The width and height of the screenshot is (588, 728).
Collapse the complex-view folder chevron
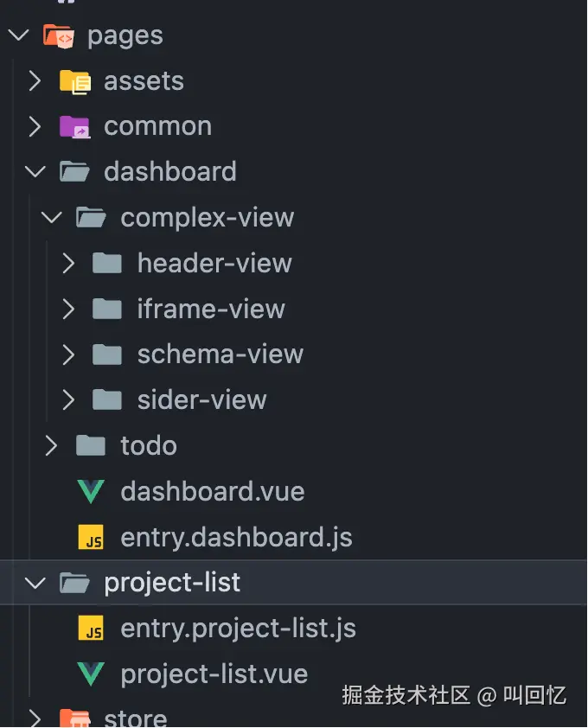(x=52, y=218)
